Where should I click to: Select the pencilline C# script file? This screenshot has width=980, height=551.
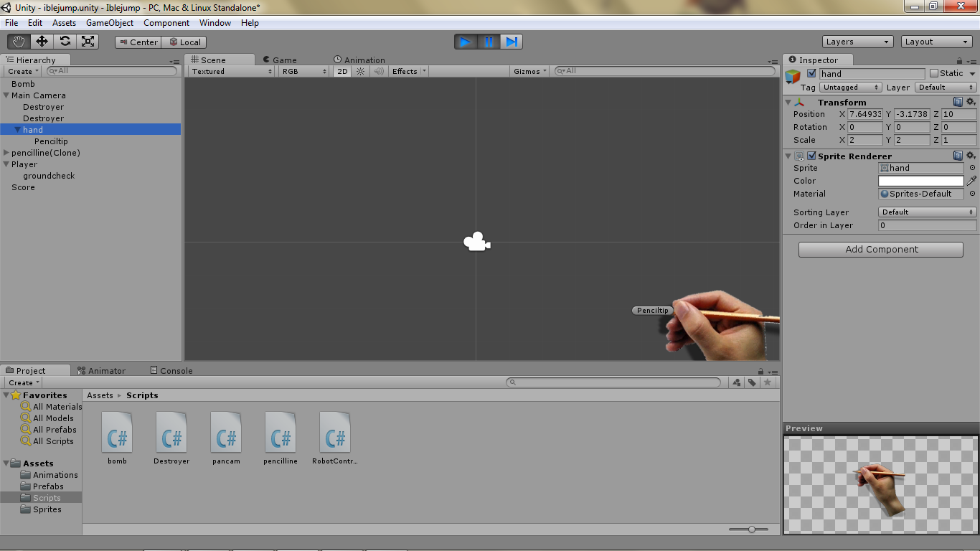[x=281, y=438]
